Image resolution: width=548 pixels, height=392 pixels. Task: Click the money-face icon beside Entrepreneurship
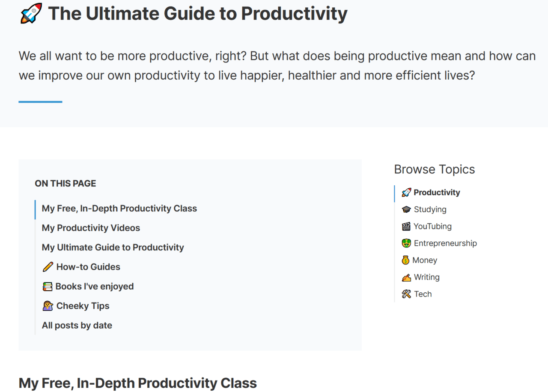tap(406, 244)
